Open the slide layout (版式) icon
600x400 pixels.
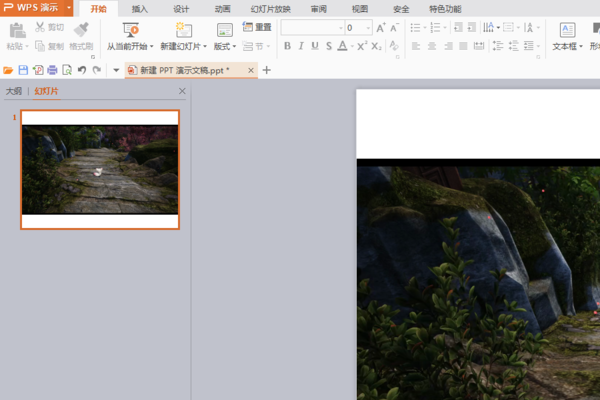click(225, 30)
